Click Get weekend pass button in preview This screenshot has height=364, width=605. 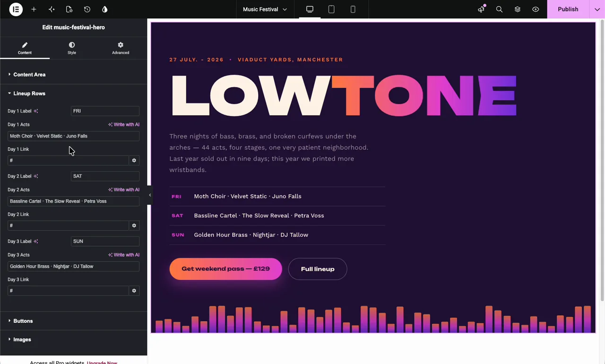(225, 269)
